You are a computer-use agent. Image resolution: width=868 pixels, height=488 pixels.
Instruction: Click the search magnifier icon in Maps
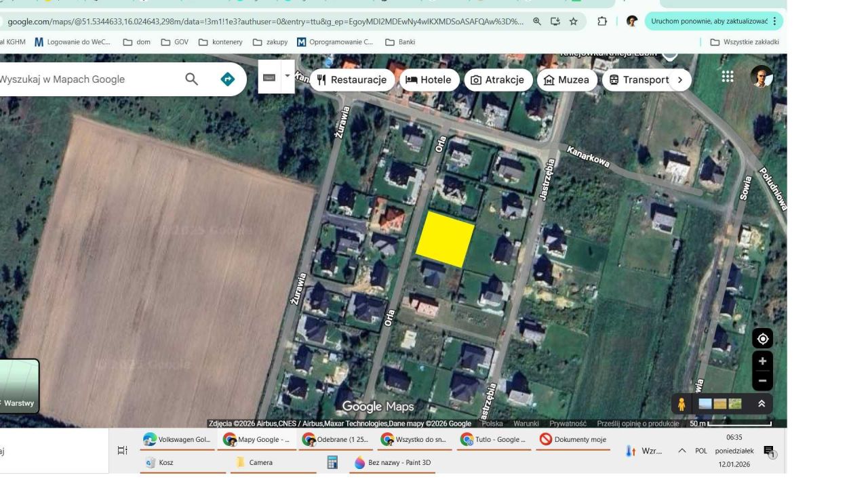pos(192,79)
